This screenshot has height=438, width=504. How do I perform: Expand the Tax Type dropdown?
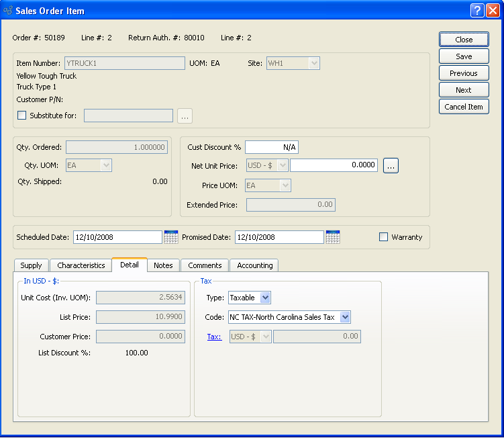[x=265, y=298]
